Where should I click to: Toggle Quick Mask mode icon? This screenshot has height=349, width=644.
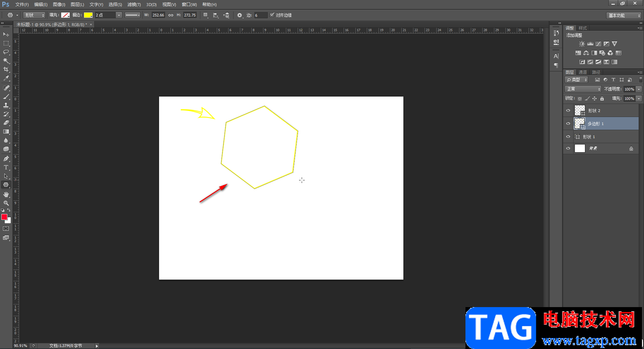[6, 229]
